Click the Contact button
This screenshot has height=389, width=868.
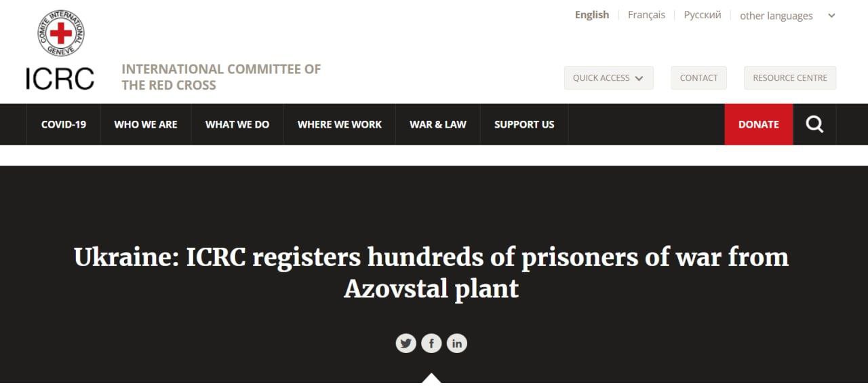point(698,78)
